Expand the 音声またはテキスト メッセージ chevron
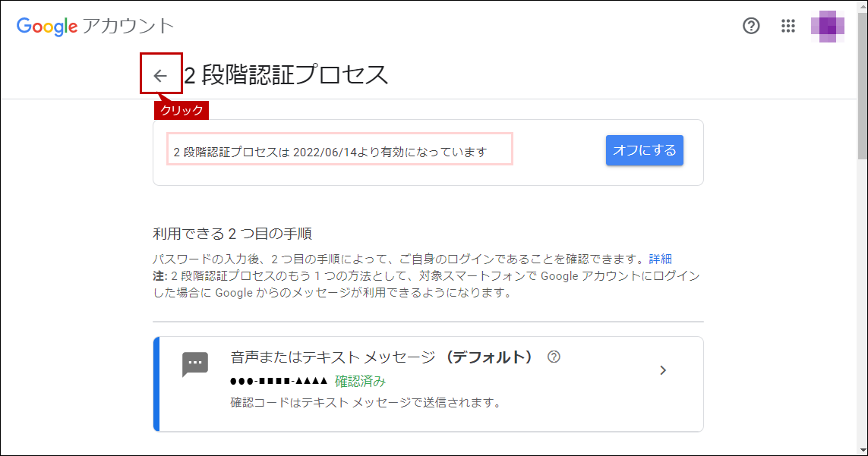This screenshot has height=456, width=868. pos(663,370)
